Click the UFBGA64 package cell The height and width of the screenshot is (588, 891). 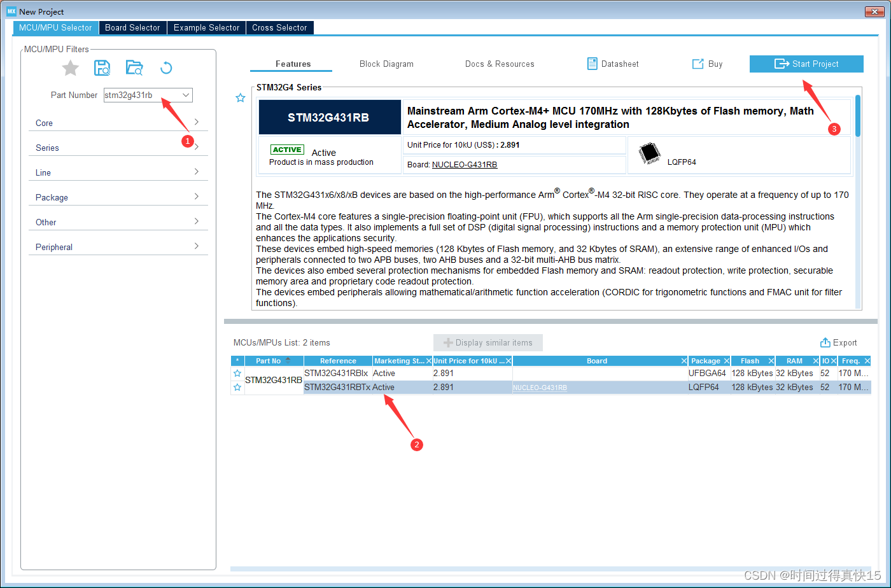point(709,374)
